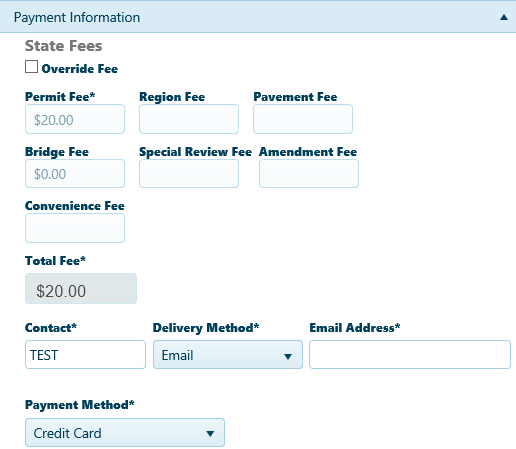The height and width of the screenshot is (449, 516).
Task: Click the Email Address input box
Action: pyautogui.click(x=410, y=355)
